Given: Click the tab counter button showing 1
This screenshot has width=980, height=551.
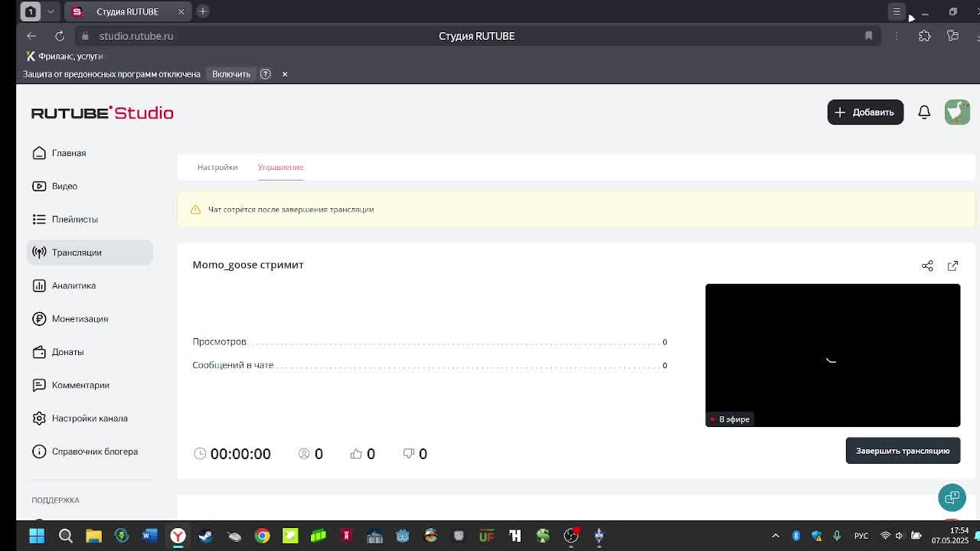Looking at the screenshot, I should 31,11.
